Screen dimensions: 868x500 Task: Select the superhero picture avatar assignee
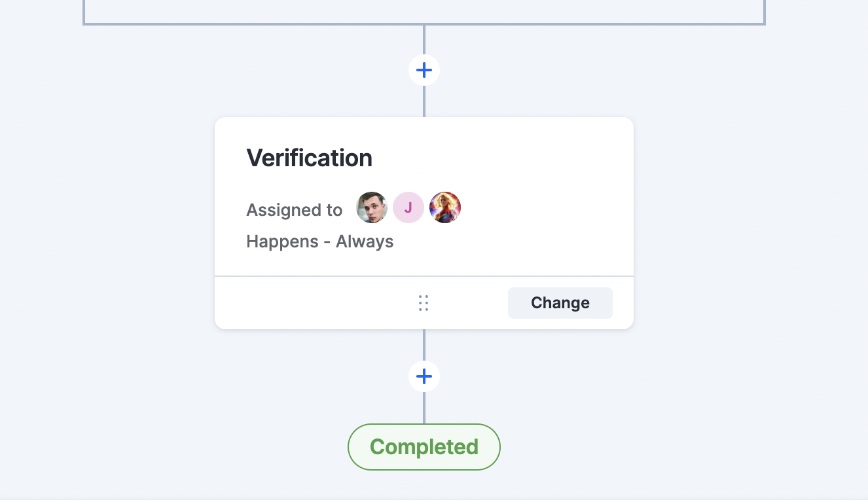445,207
